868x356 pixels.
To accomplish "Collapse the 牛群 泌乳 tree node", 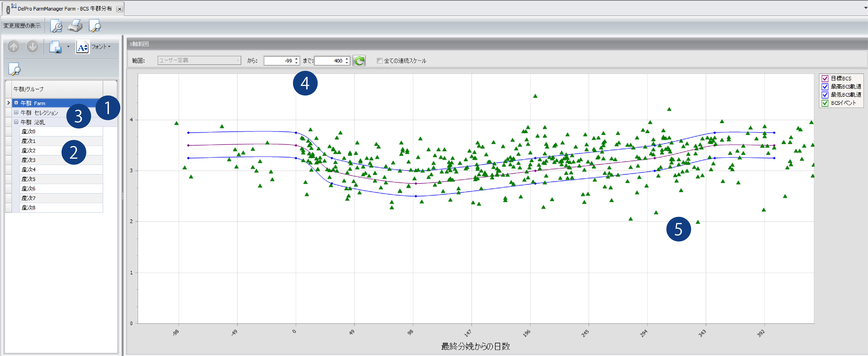I will (x=16, y=122).
